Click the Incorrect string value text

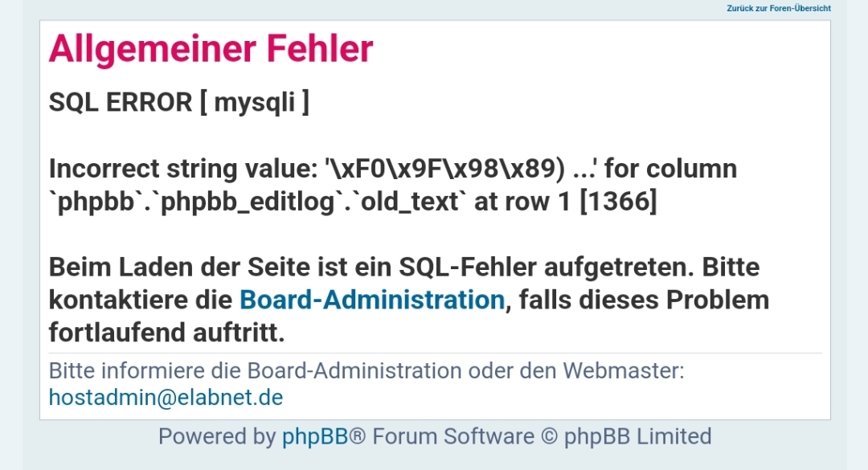[183, 168]
